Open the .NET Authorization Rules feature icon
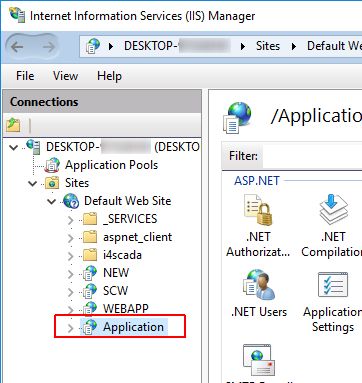Viewport: 362px width, 383px height. [x=258, y=210]
